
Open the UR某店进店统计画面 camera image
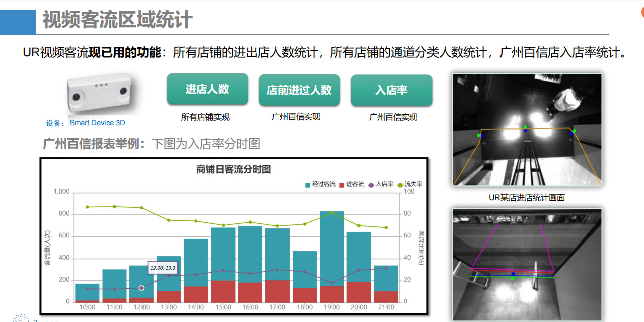click(527, 130)
